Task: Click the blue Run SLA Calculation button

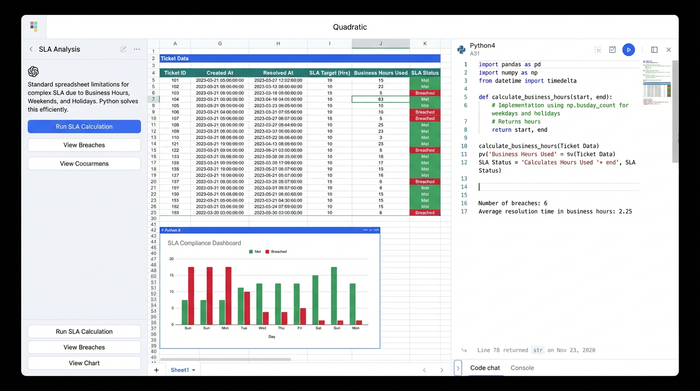Action: (84, 126)
